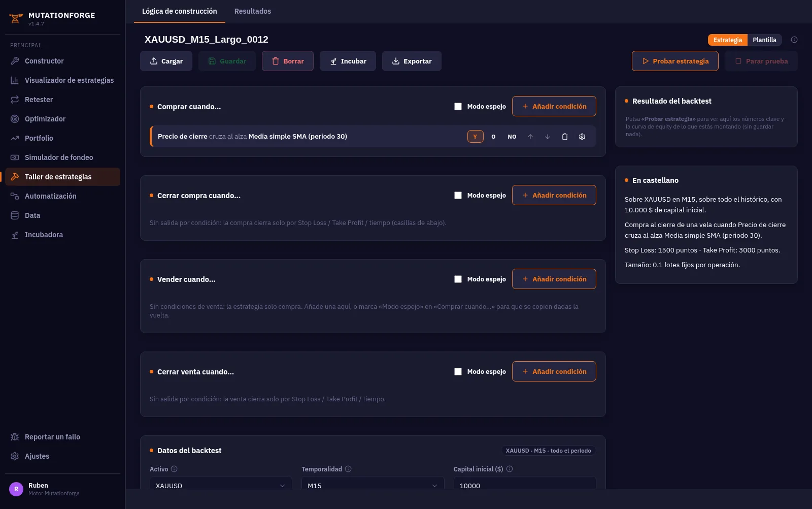
Task: Open the Temporalidad M15 dropdown
Action: click(373, 483)
